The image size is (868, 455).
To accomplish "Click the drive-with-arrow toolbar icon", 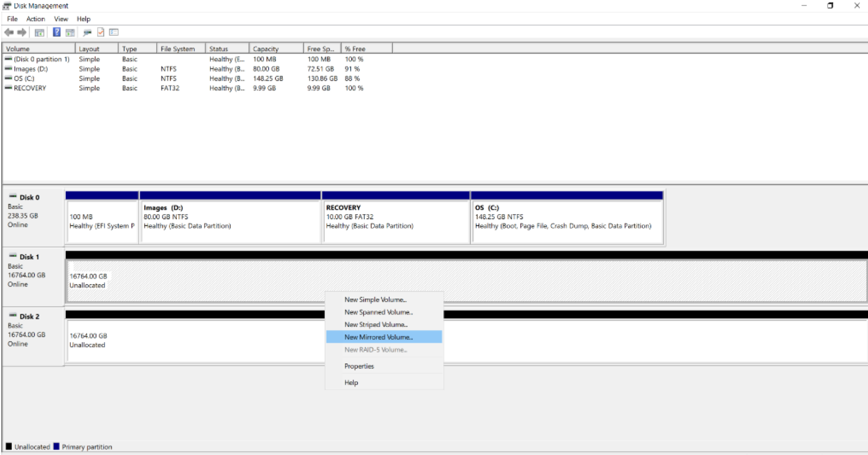I will (x=87, y=32).
